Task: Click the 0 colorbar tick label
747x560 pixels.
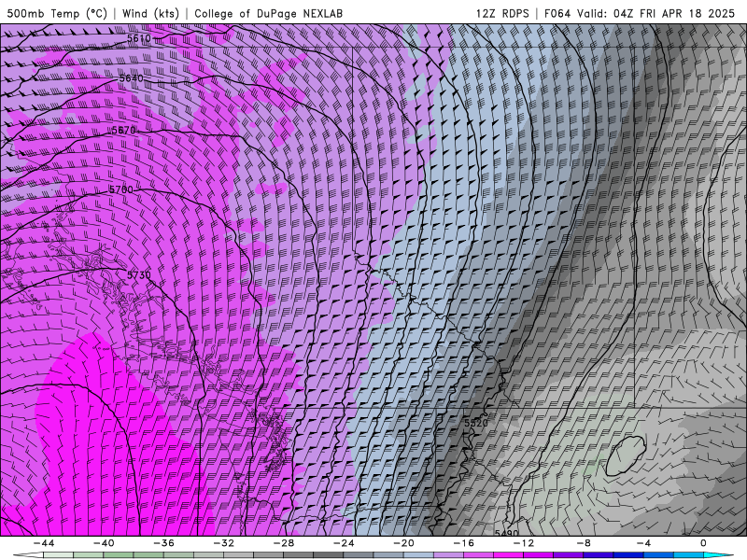Action: tap(704, 543)
